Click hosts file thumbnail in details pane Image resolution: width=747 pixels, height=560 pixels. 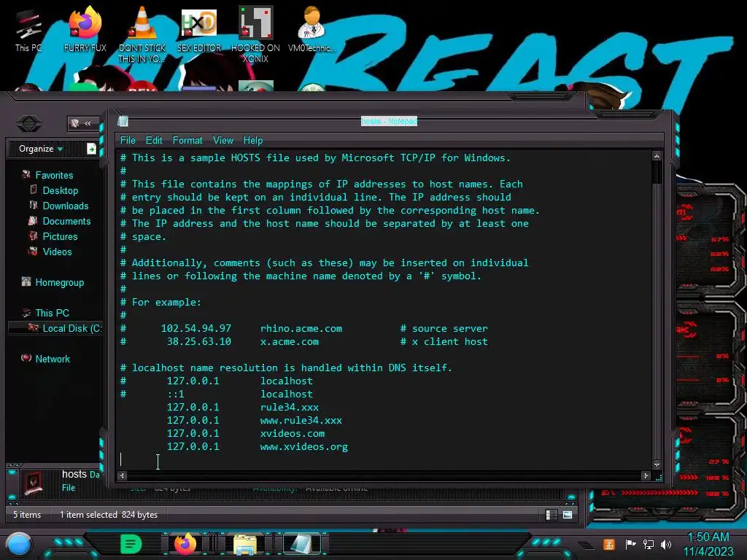pos(34,483)
